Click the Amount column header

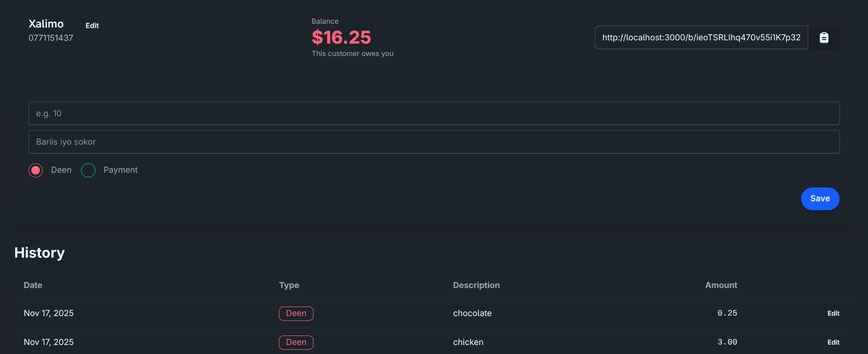tap(720, 285)
